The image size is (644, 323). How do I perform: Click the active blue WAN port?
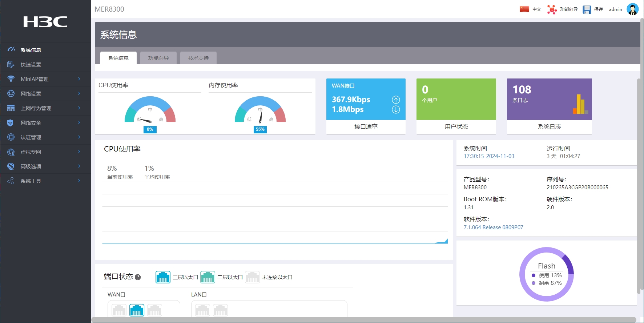(137, 310)
